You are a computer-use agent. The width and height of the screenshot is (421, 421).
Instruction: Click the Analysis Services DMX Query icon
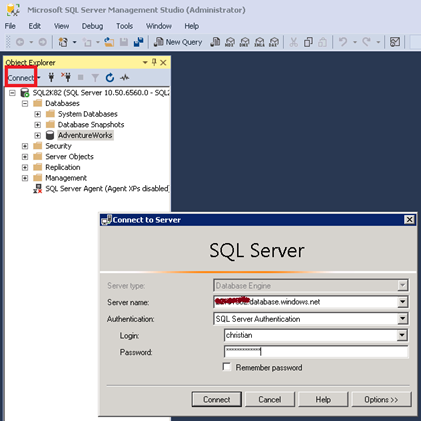(x=245, y=42)
